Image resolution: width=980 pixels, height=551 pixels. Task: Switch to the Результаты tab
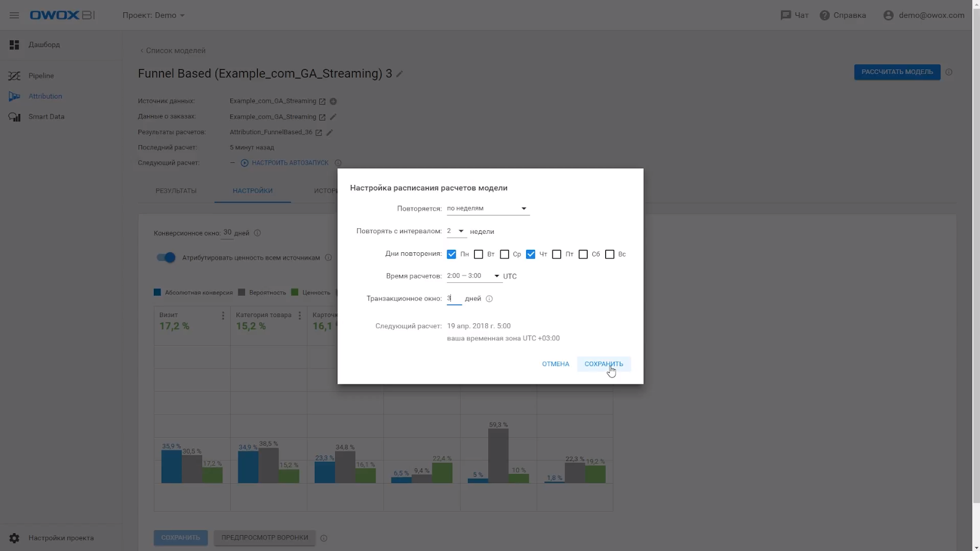tap(176, 191)
